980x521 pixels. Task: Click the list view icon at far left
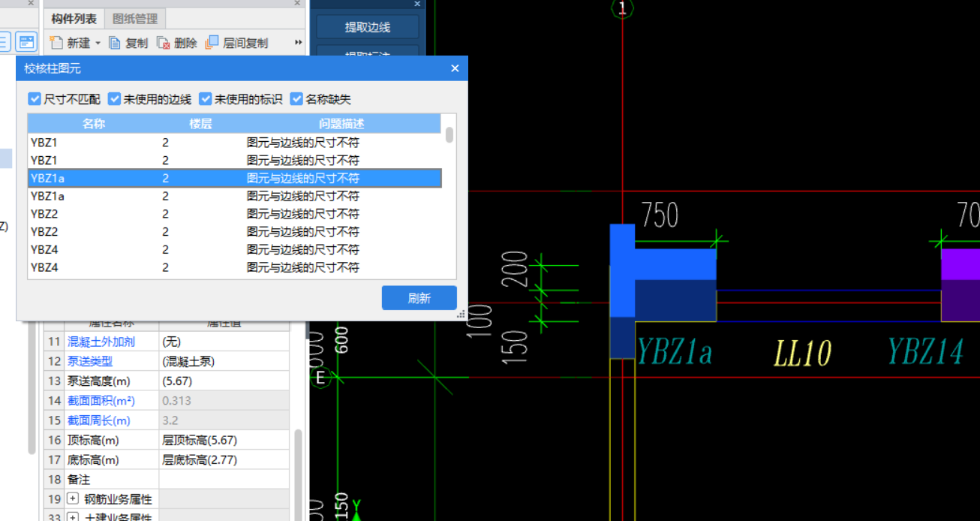[5, 42]
